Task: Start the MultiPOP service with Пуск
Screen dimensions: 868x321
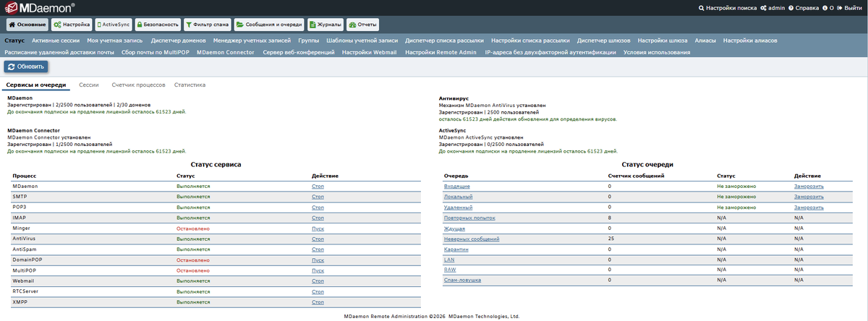Action: [x=318, y=270]
